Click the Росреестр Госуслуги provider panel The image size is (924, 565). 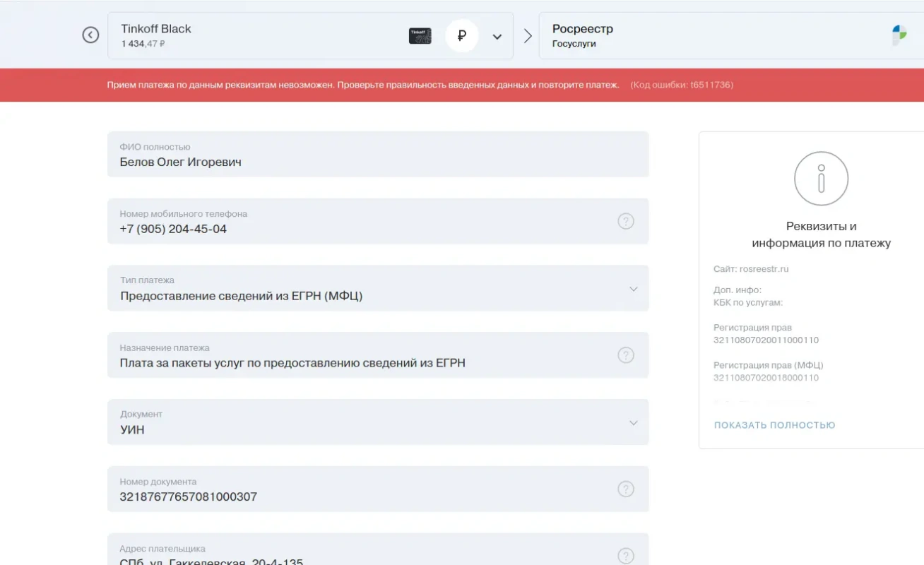(x=706, y=36)
